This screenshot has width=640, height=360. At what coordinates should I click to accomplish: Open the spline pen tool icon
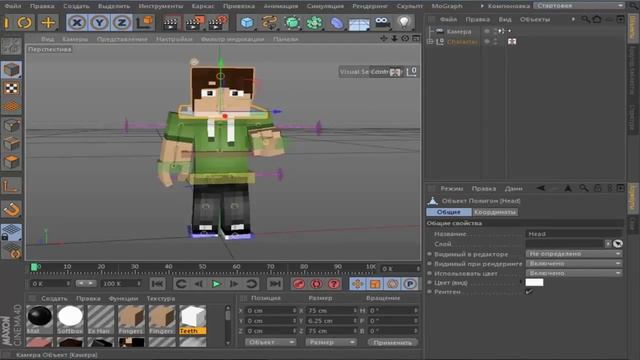tap(269, 23)
